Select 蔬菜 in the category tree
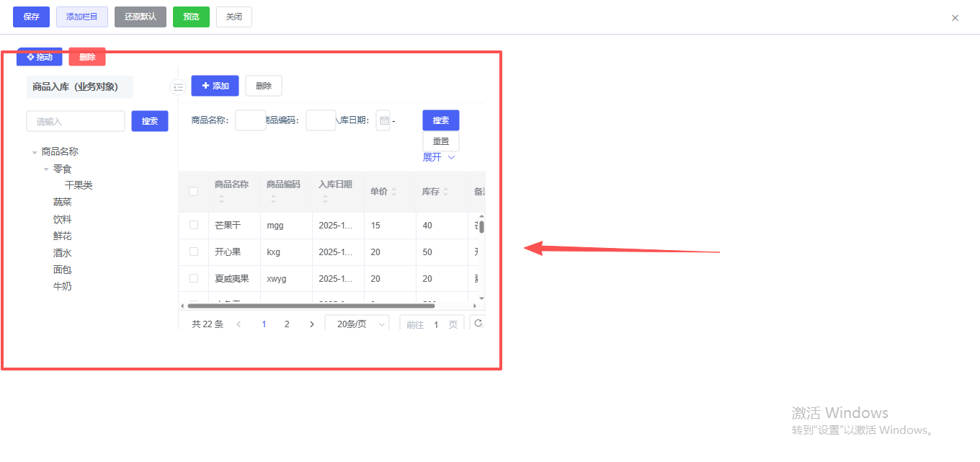980x462 pixels. (63, 203)
